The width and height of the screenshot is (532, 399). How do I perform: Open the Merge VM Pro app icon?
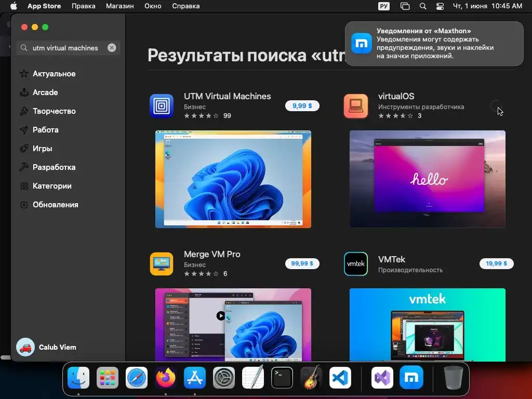[x=162, y=263]
